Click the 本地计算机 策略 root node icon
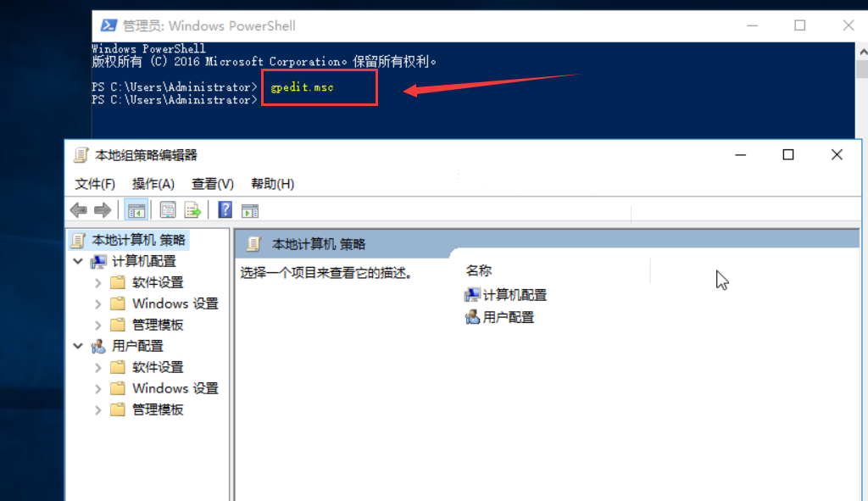 78,240
